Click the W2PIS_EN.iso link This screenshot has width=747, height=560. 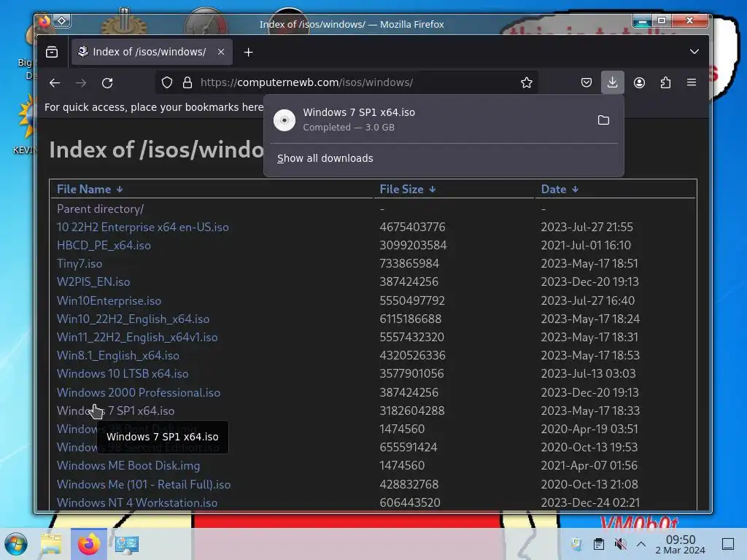tap(93, 282)
